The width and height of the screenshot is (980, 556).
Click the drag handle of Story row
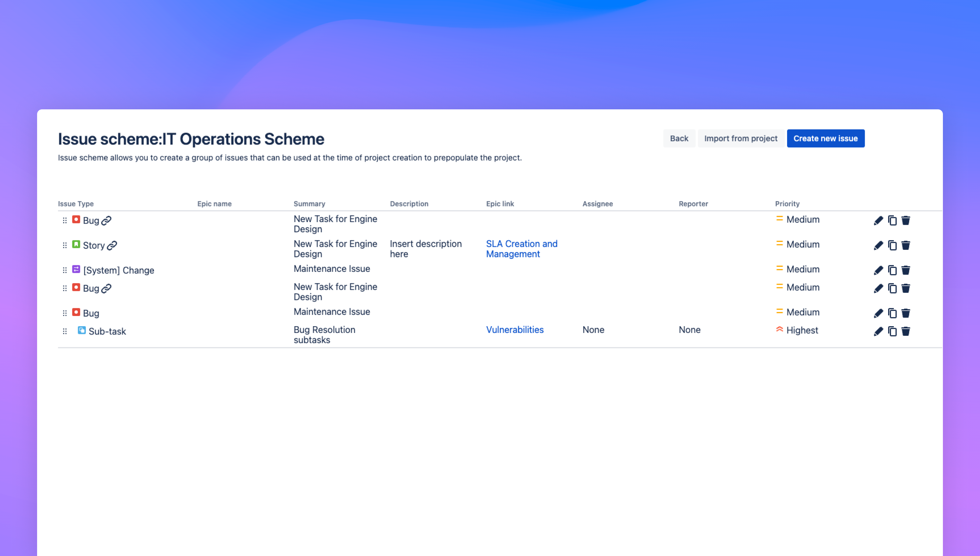point(65,245)
